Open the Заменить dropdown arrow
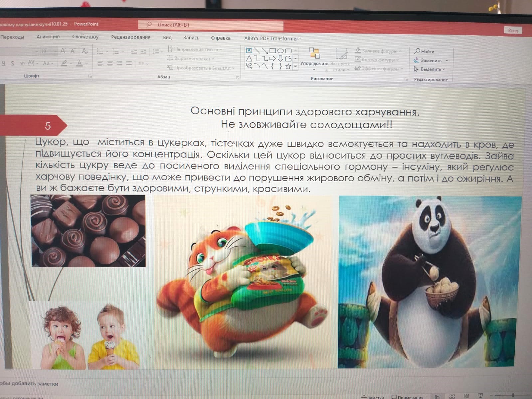Image resolution: width=532 pixels, height=399 pixels. [x=446, y=61]
